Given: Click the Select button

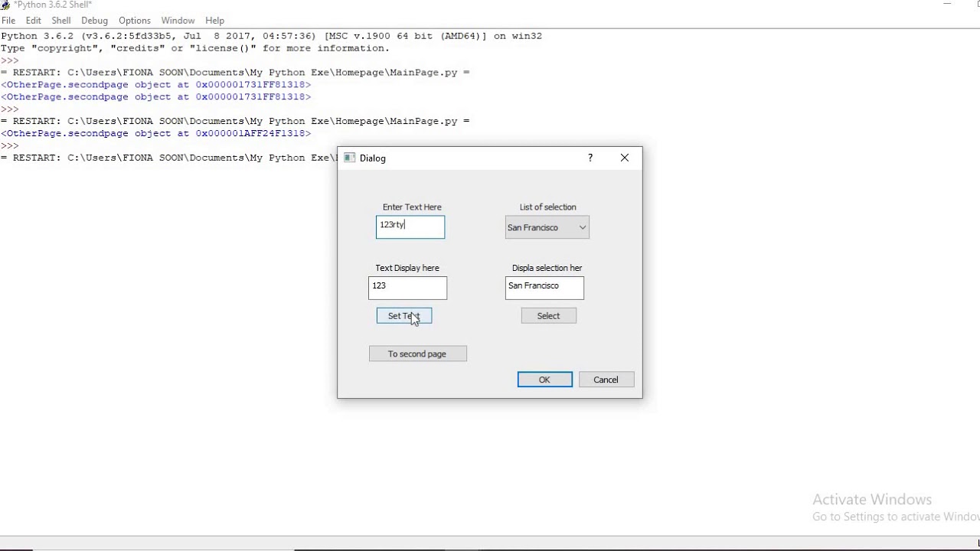Looking at the screenshot, I should [548, 316].
